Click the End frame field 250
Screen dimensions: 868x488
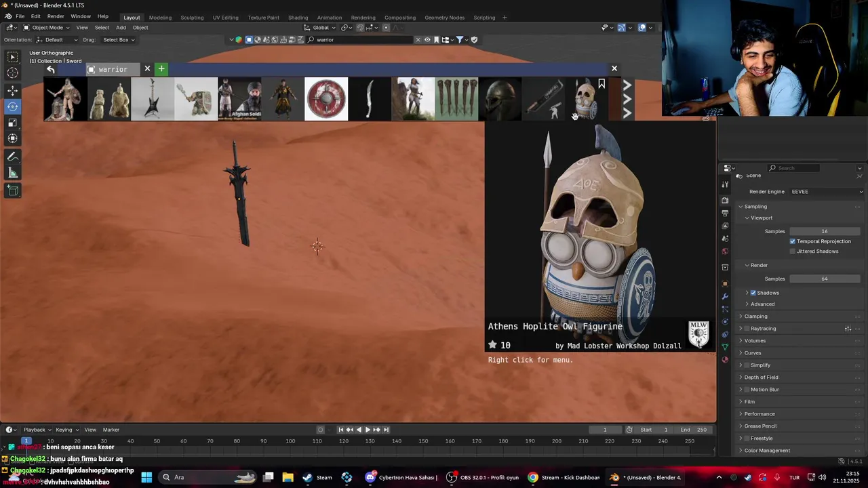coord(694,430)
